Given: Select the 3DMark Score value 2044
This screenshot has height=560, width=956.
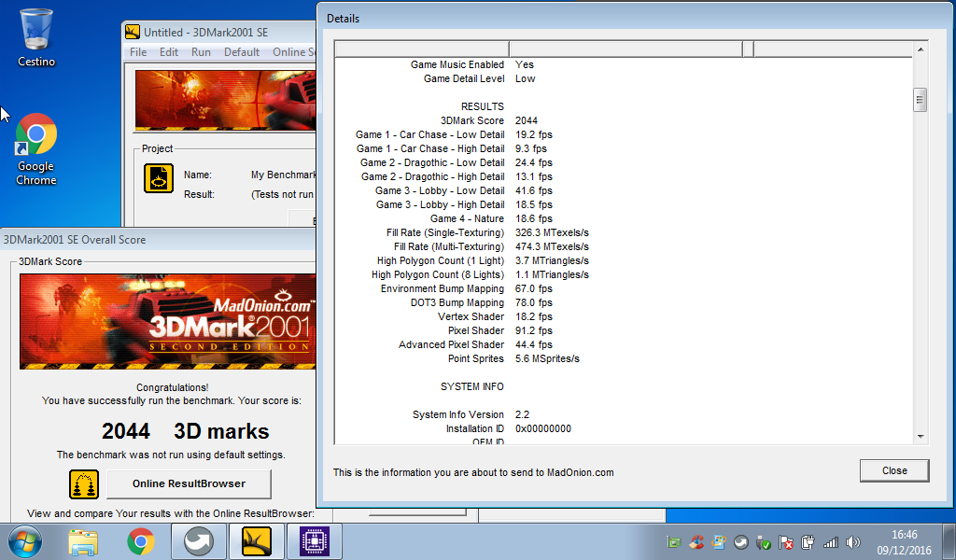Looking at the screenshot, I should 527,120.
